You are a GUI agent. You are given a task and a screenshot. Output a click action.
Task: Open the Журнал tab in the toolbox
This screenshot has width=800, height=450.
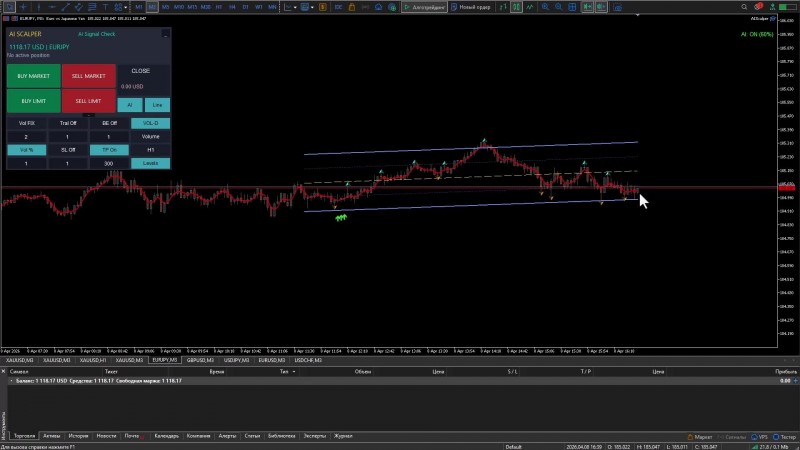coord(343,436)
